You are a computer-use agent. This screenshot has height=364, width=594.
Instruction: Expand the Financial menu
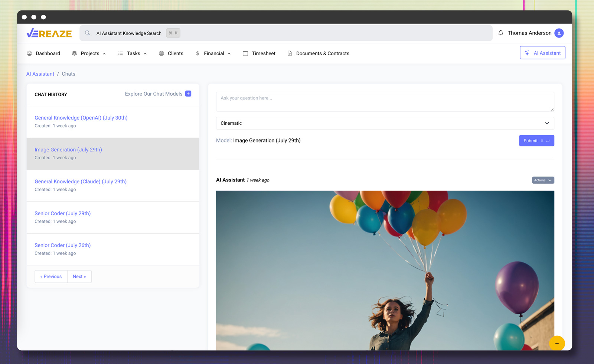pyautogui.click(x=213, y=53)
